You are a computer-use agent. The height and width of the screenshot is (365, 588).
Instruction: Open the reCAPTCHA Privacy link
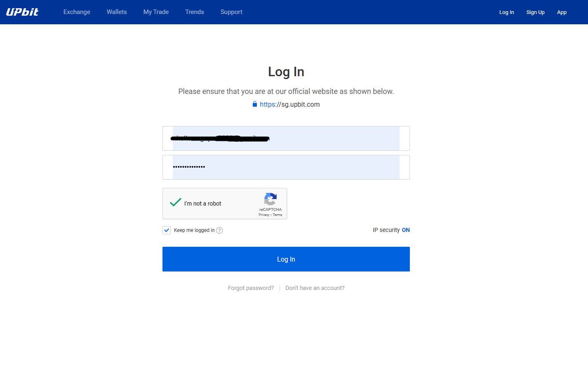264,215
